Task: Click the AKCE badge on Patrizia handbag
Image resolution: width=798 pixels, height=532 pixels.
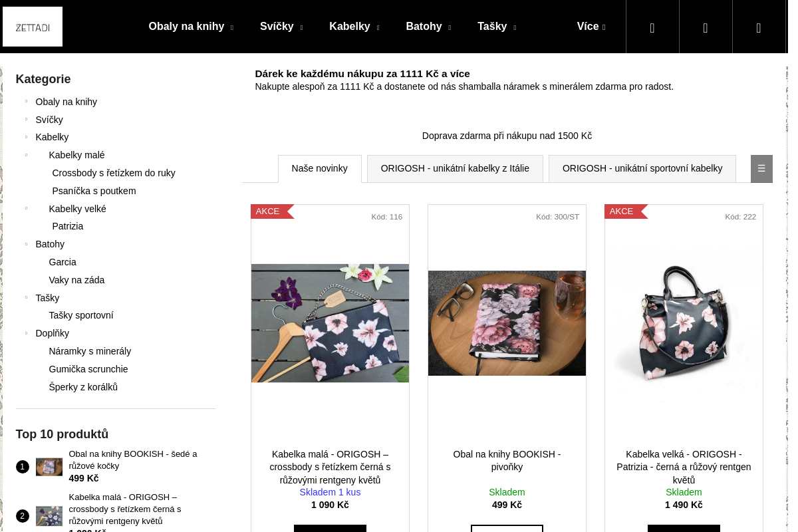Action: (622, 211)
